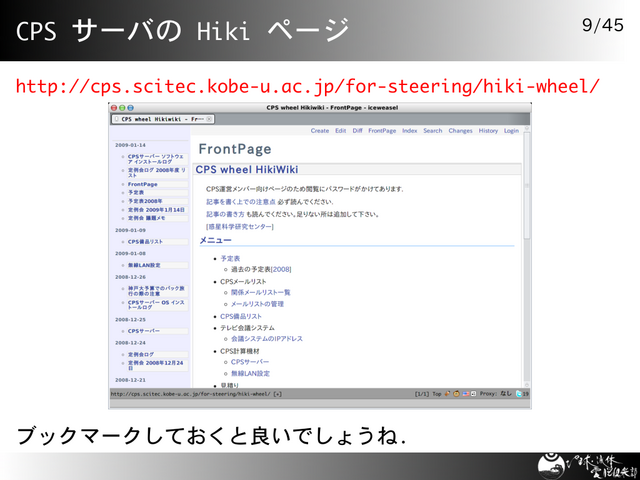
Task: Open 会議システムのIPアドレス link
Action: pos(266,339)
